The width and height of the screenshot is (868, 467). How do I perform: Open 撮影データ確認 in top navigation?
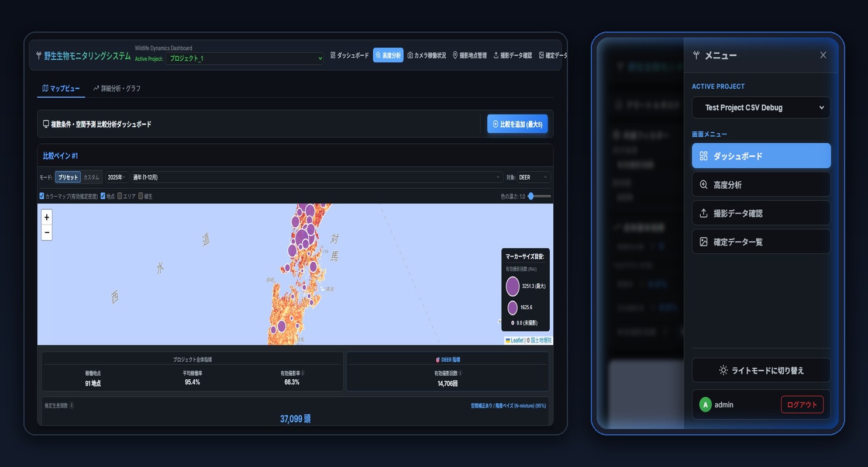tap(512, 56)
